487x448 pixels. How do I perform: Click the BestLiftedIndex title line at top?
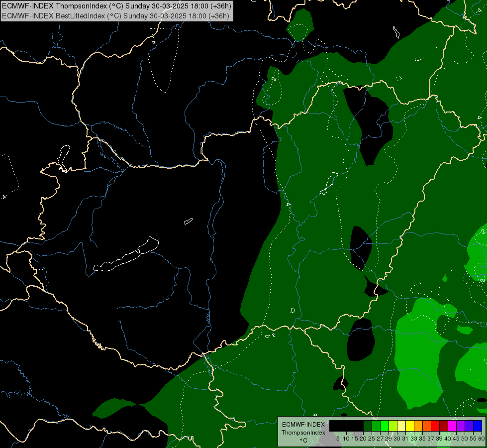pyautogui.click(x=115, y=16)
